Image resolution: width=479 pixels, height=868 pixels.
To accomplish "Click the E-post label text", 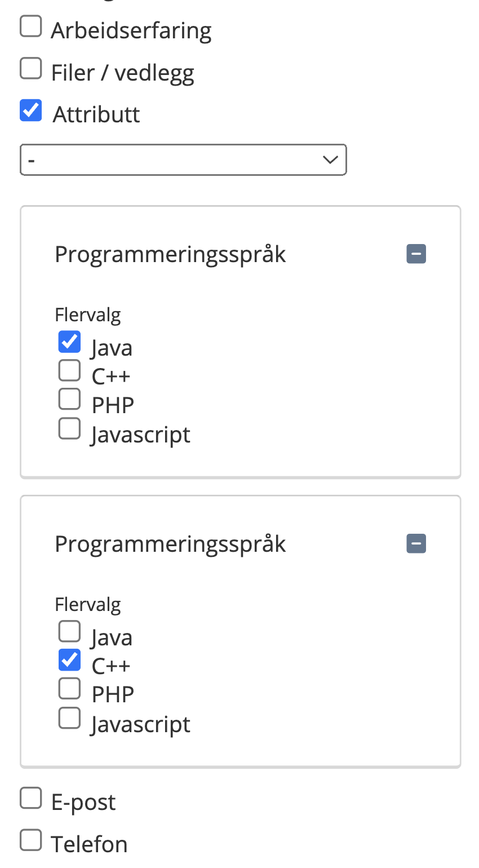I will (83, 803).
